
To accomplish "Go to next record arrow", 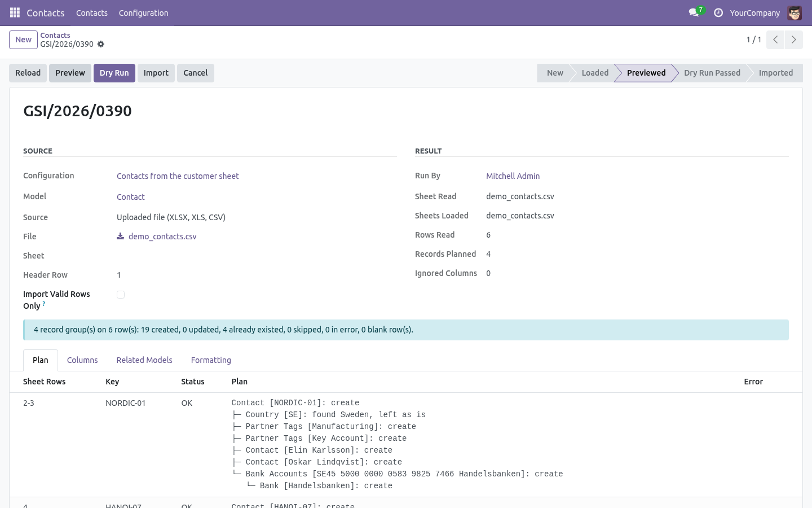I will point(793,40).
